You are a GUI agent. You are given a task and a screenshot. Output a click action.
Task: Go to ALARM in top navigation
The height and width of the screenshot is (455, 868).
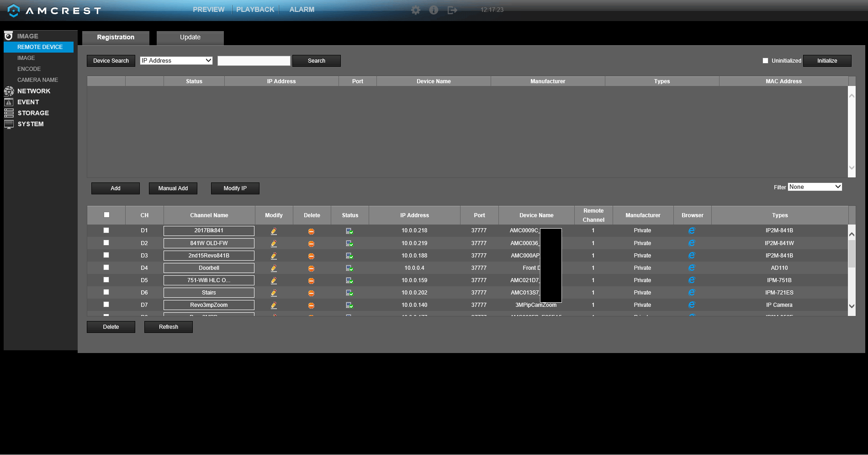(302, 10)
